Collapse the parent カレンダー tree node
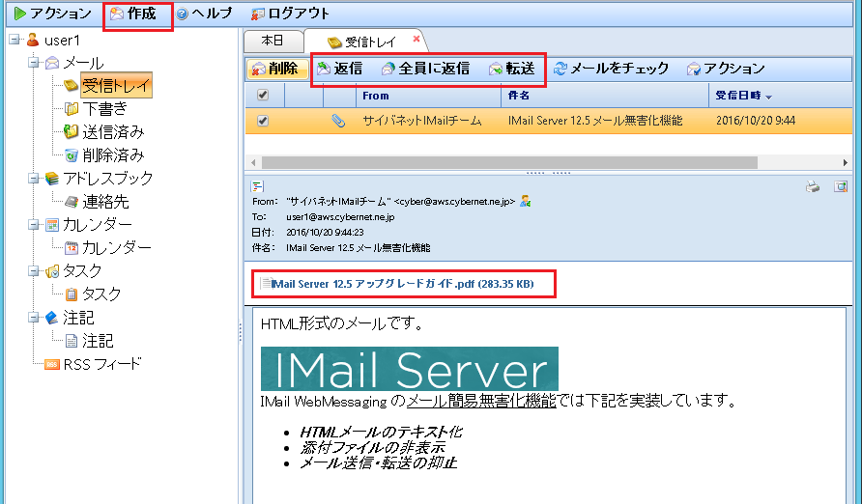This screenshot has height=504, width=862. point(34,224)
